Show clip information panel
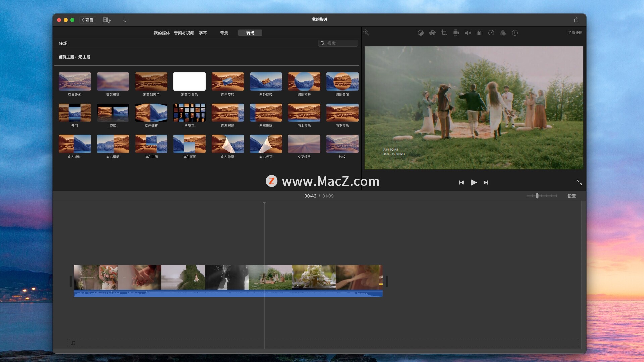 515,33
